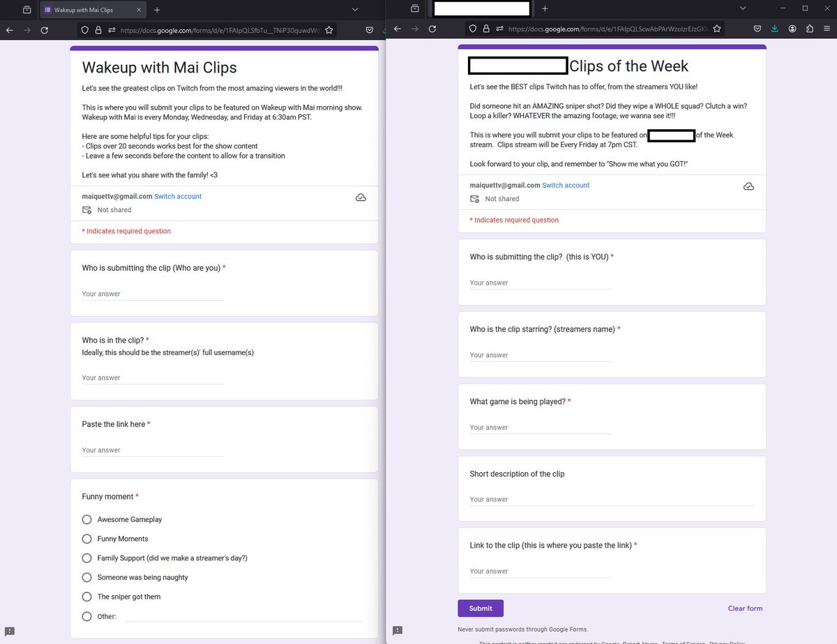Open site permissions icon in right window
This screenshot has width=837, height=644.
pos(499,29)
